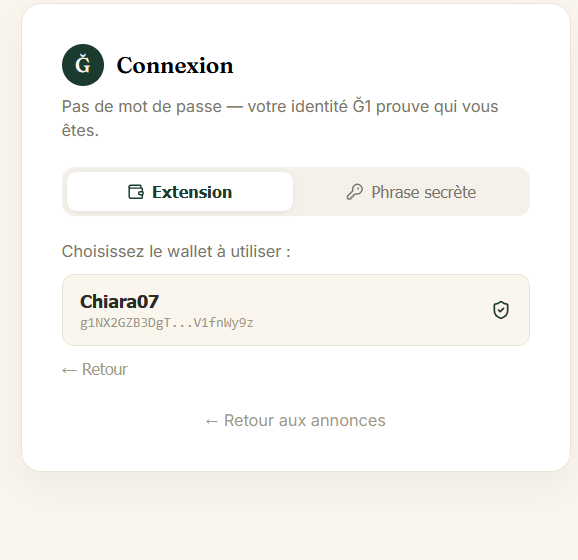
Task: Choose the Chiara07 wallet card
Action: [296, 310]
